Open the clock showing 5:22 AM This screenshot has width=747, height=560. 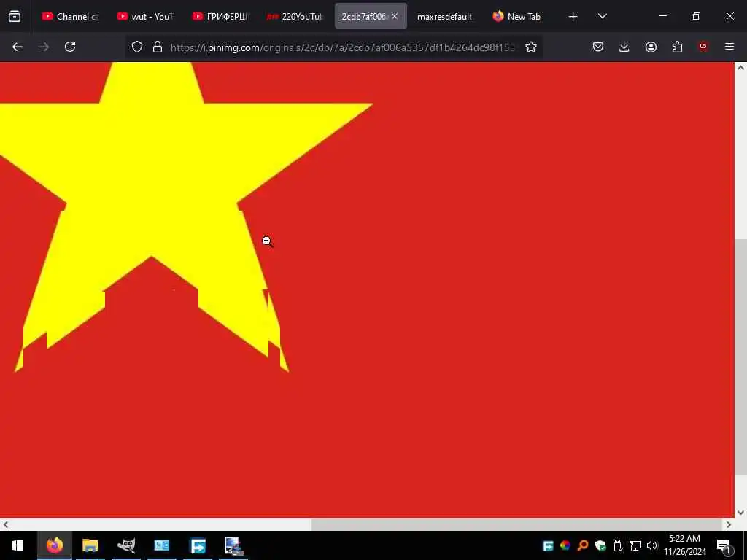pos(684,545)
